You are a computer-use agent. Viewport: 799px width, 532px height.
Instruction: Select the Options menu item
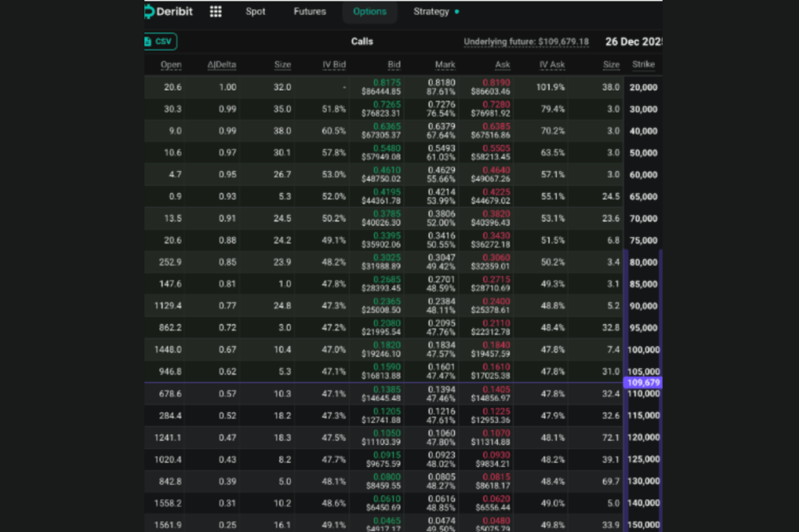[x=369, y=11]
